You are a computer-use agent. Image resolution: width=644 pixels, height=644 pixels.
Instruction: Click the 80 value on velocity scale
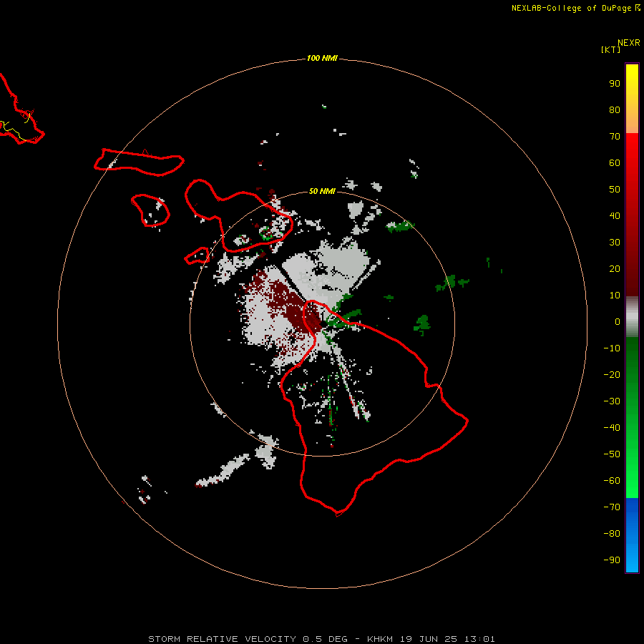[x=615, y=109]
